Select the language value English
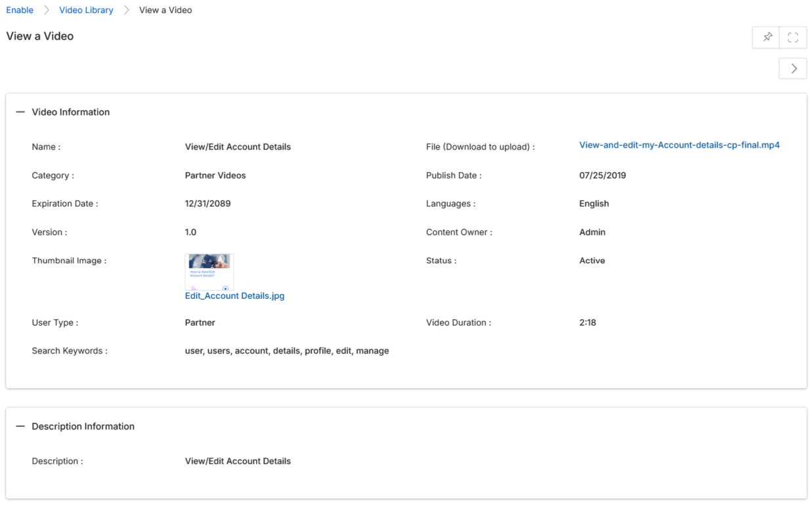Screen dimensions: 812x505 coord(594,204)
